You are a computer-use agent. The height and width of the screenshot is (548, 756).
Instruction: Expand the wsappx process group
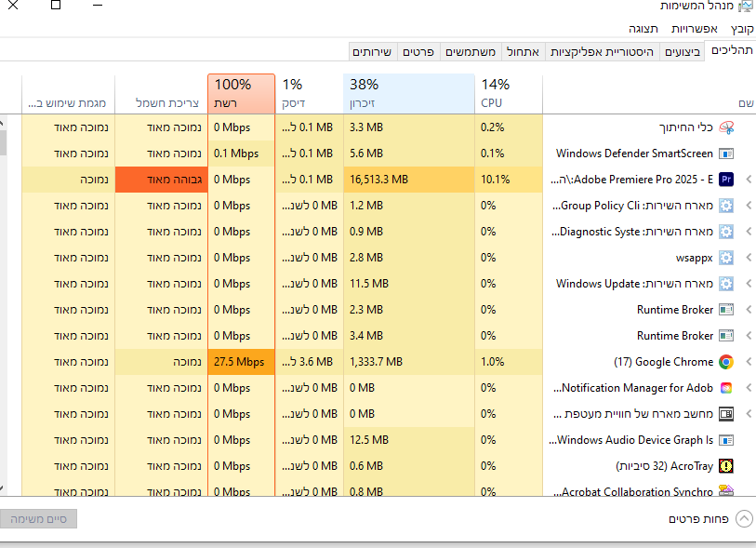pyautogui.click(x=748, y=258)
